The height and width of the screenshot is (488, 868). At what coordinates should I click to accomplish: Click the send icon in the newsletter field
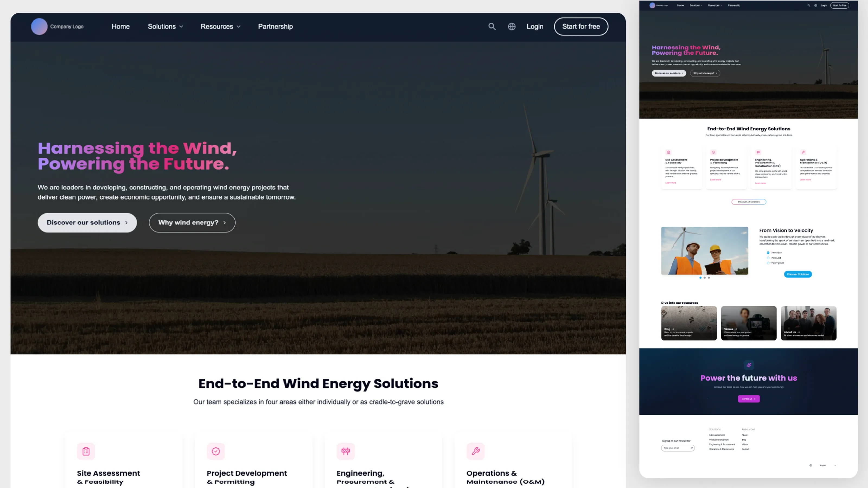[692, 448]
